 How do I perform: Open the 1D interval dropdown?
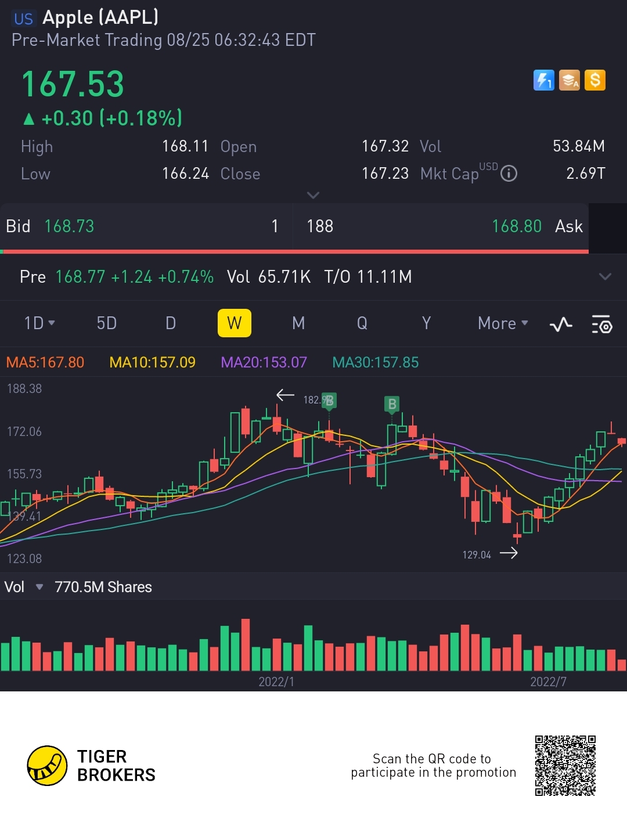tap(39, 323)
